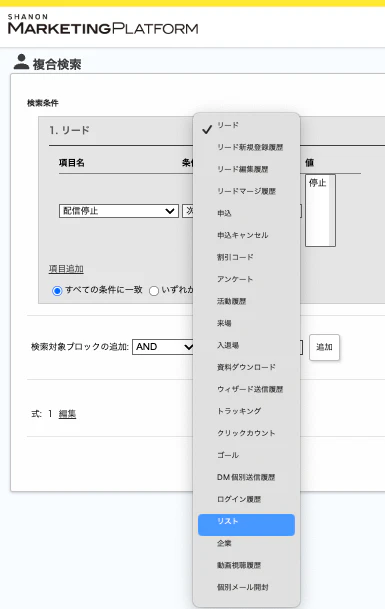Select 停止 in the value listbox
Screen dimensions: 385x609
(317, 183)
